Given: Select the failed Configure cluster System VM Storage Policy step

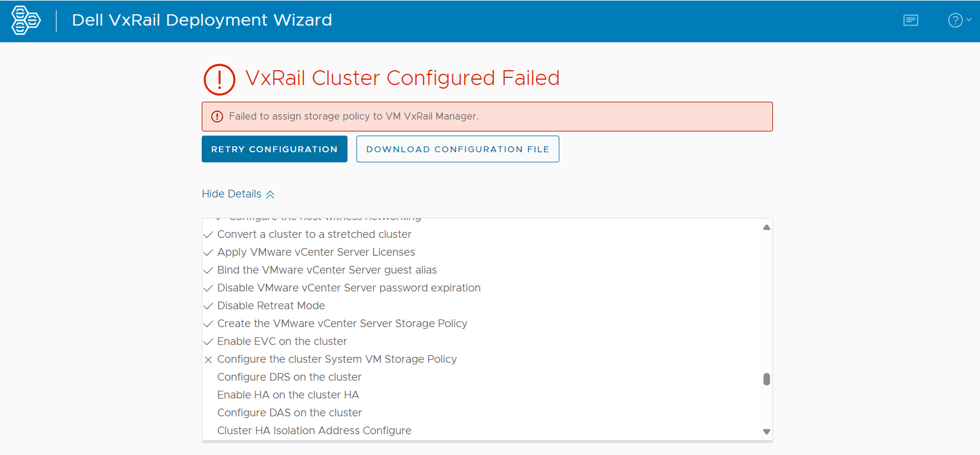Looking at the screenshot, I should (337, 359).
